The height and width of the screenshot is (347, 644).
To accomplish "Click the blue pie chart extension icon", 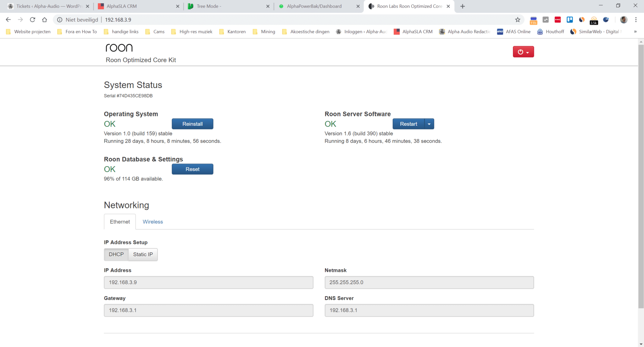I will click(606, 20).
